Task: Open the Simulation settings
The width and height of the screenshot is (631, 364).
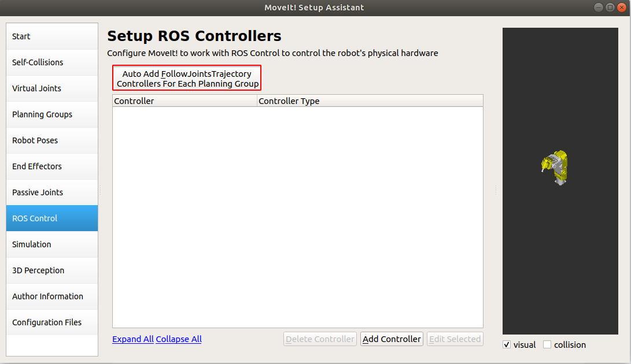Action: (x=51, y=244)
